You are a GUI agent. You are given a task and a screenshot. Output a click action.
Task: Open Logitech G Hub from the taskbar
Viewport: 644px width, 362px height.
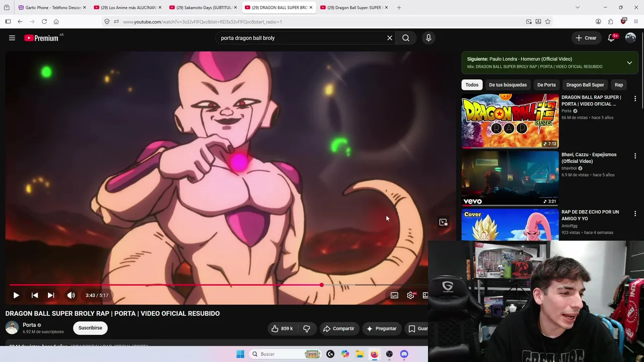click(x=330, y=354)
